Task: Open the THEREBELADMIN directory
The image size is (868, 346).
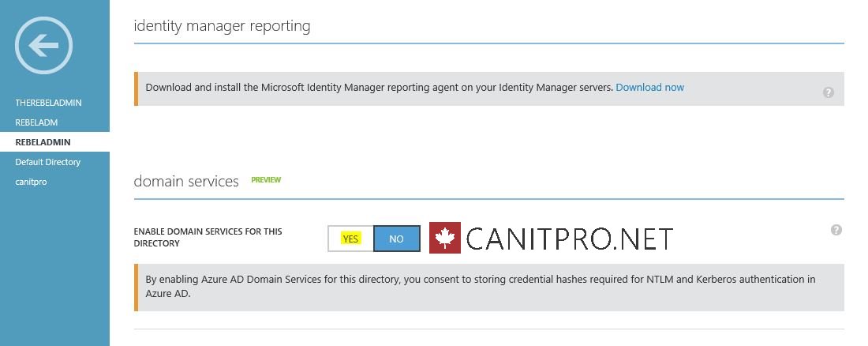Action: coord(49,103)
